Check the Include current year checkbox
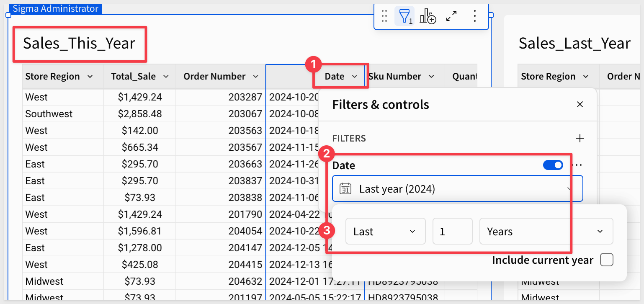 [607, 260]
